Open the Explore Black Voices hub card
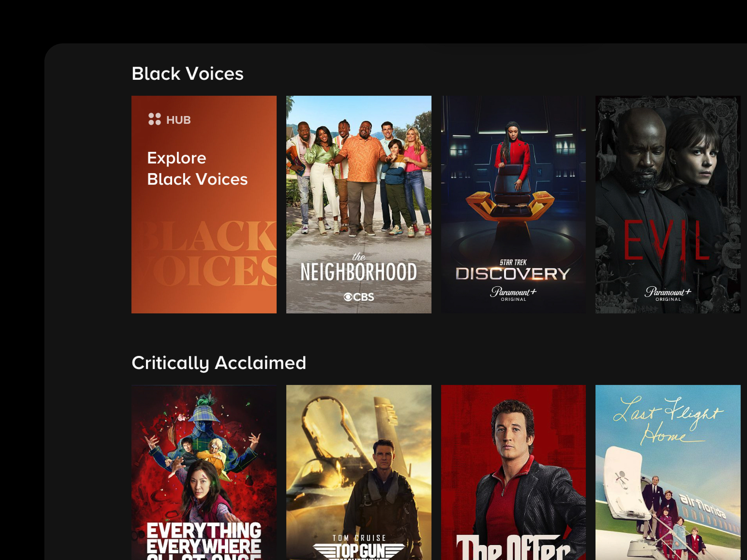Viewport: 747px width, 560px height. pos(204,205)
